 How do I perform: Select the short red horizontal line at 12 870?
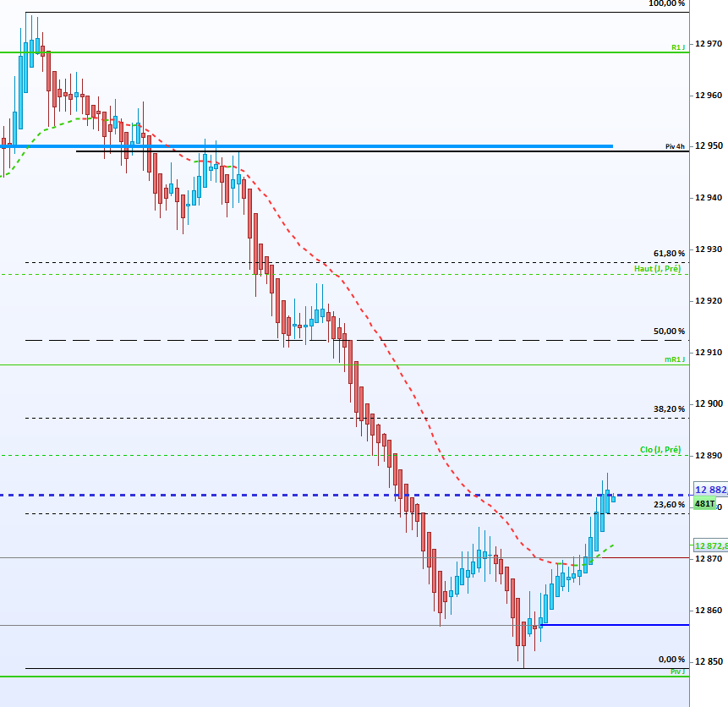(x=645, y=557)
